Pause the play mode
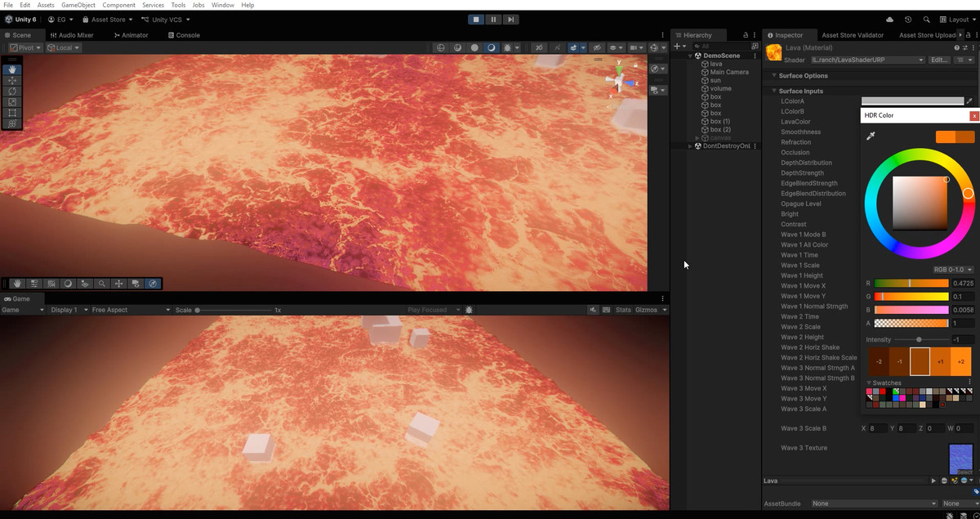The image size is (980, 519). pos(493,20)
